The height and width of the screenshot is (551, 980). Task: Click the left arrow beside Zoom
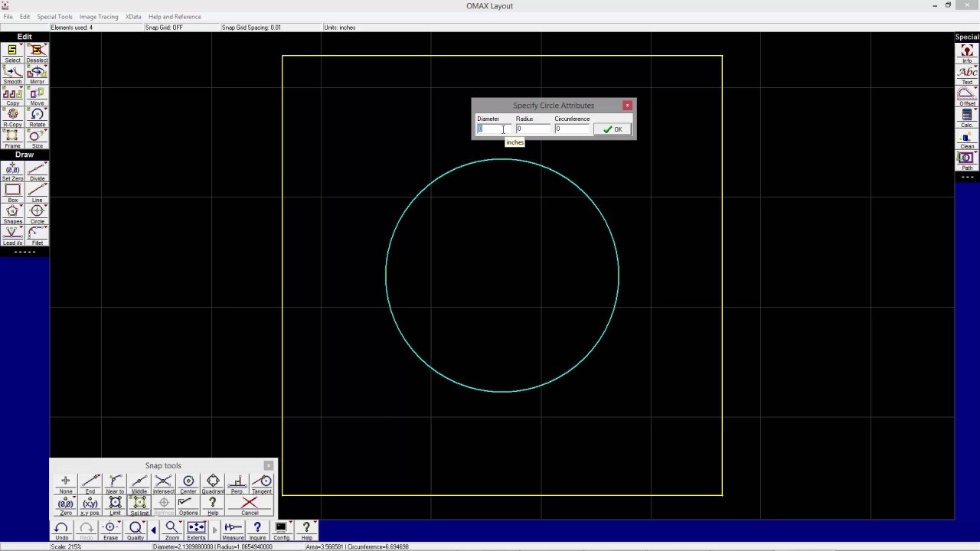click(153, 530)
